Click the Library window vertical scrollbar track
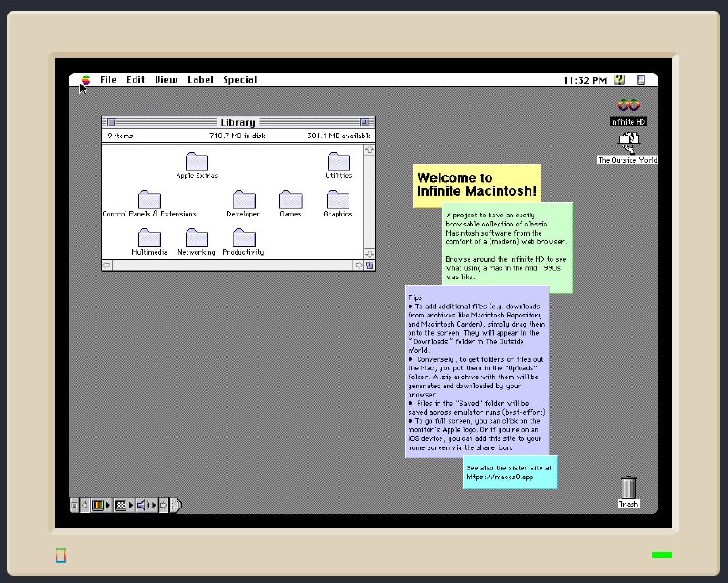 [x=369, y=201]
